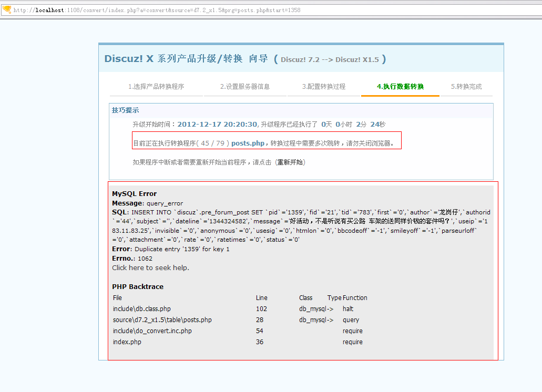Click the browser favicon in address bar
Screen dimensions: 542x392
click(6, 9)
